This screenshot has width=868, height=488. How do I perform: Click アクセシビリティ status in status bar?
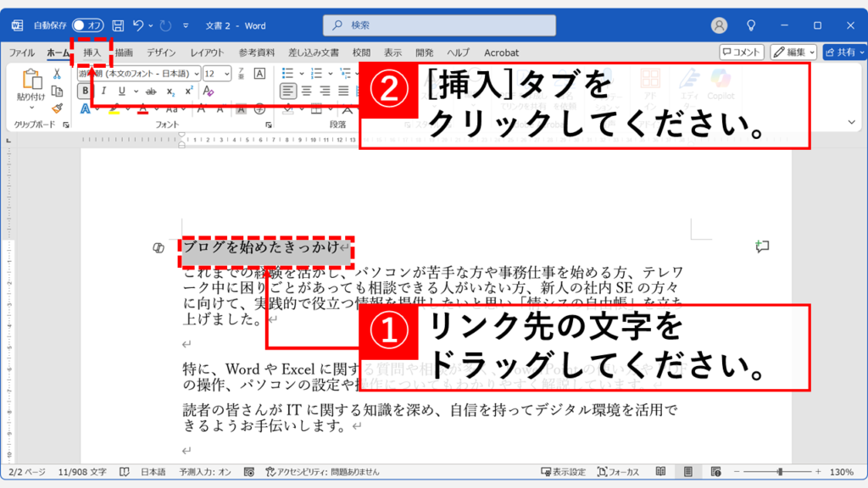322,472
